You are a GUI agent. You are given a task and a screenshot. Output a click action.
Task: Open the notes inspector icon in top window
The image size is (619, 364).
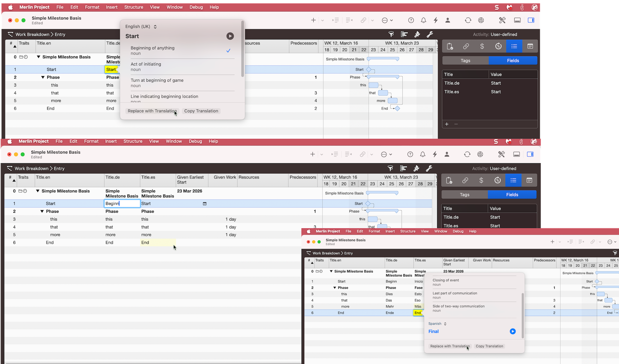530,46
